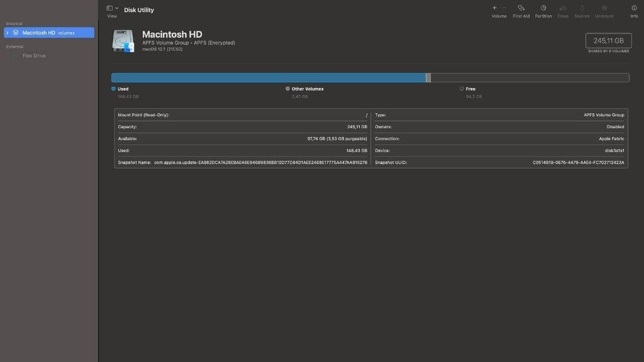644x362 pixels.
Task: Click the 245,11 GB capacity box
Action: click(x=608, y=41)
